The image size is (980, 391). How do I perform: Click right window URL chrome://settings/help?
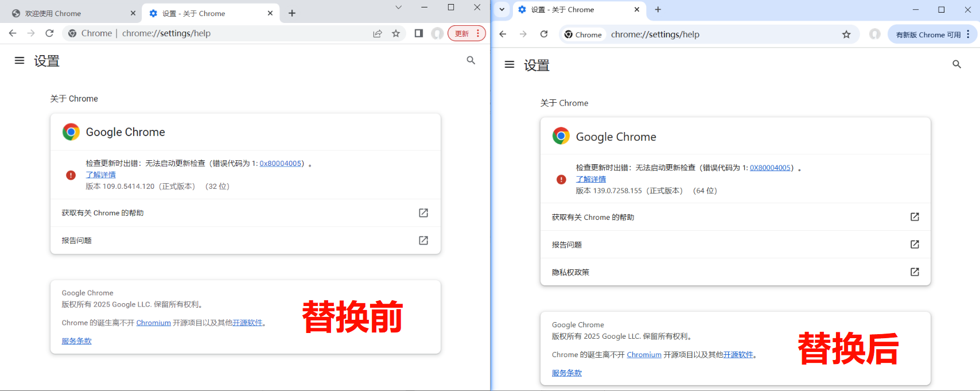[x=655, y=34]
